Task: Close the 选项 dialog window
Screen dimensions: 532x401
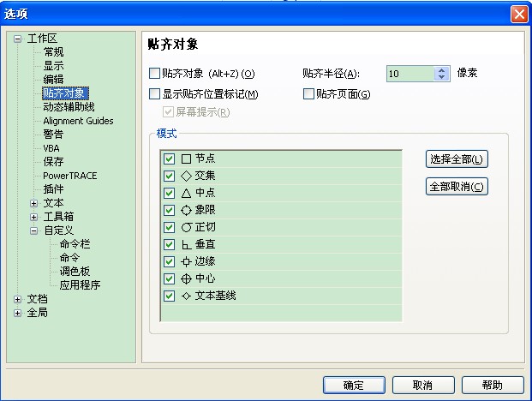Action: pyautogui.click(x=519, y=15)
